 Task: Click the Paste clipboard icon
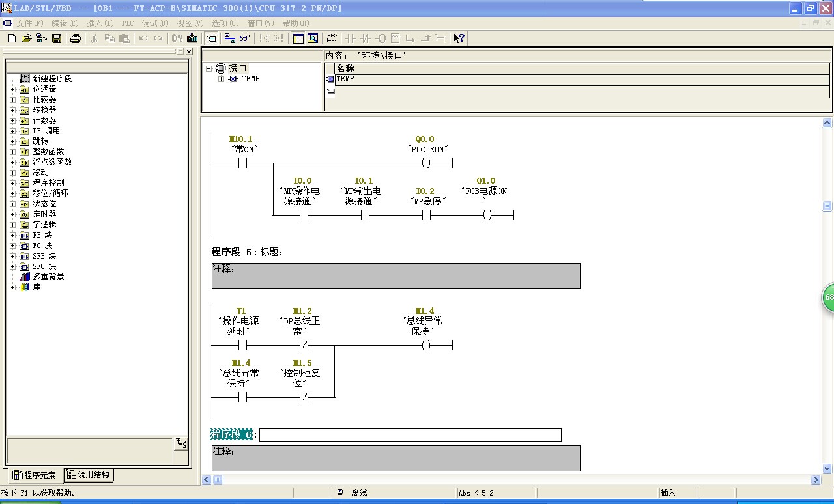point(125,38)
